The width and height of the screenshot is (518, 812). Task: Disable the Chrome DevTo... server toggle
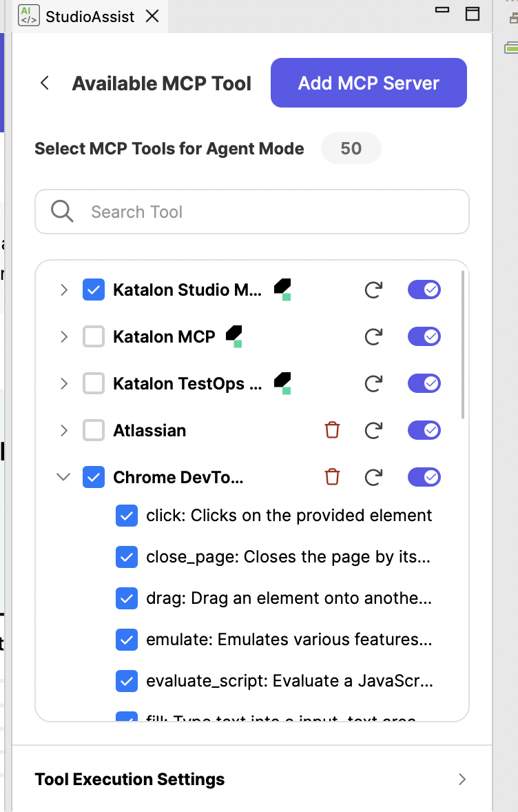point(424,477)
